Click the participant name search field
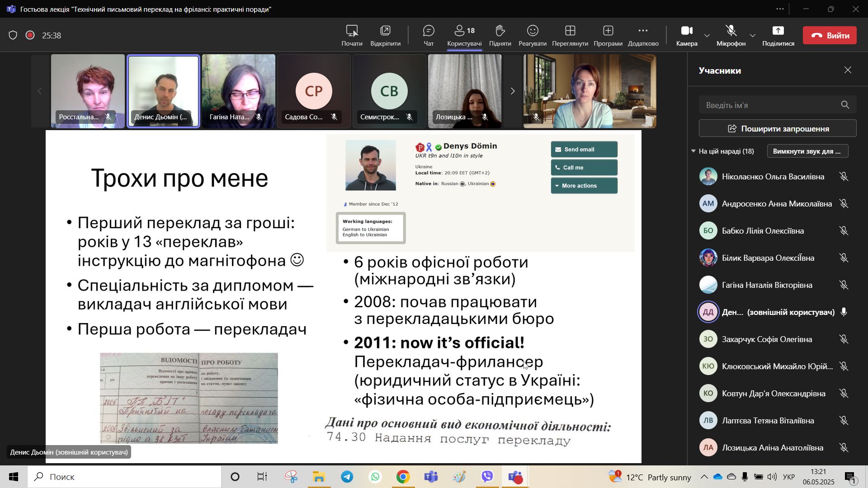 pos(769,105)
